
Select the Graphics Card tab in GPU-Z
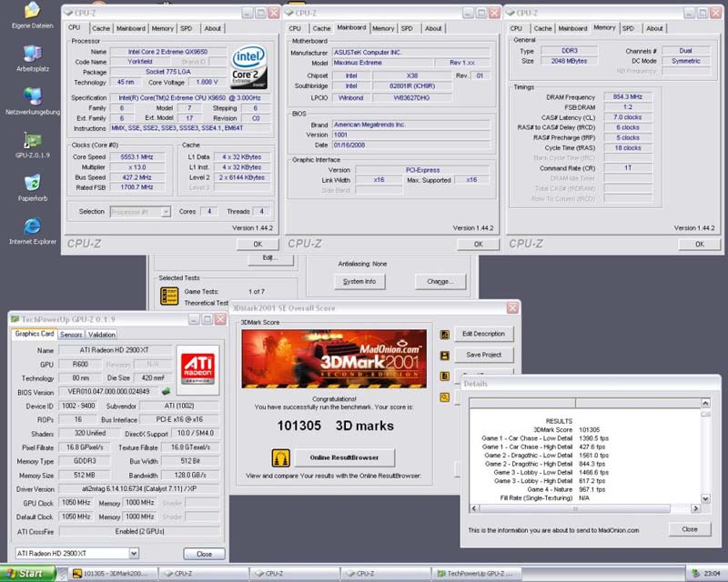coord(35,334)
